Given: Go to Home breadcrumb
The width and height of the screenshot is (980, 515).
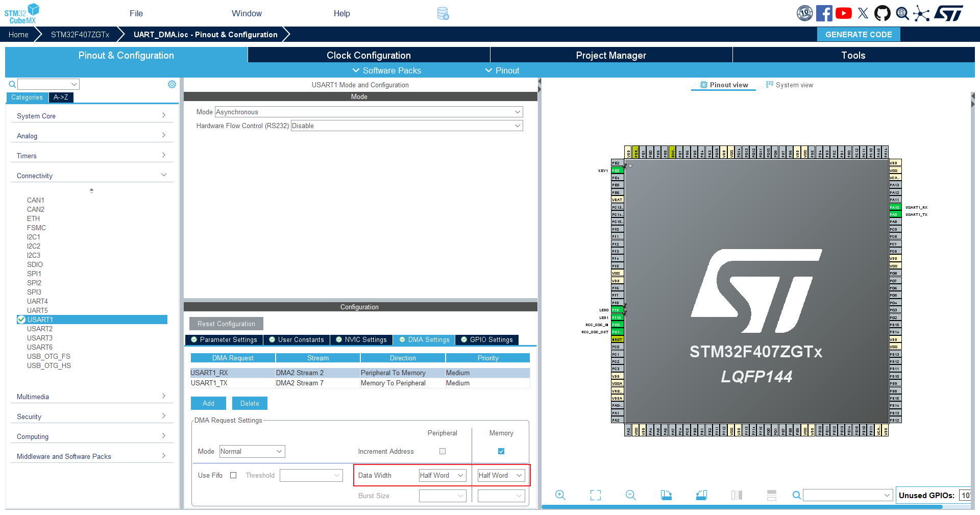Looking at the screenshot, I should (x=18, y=34).
